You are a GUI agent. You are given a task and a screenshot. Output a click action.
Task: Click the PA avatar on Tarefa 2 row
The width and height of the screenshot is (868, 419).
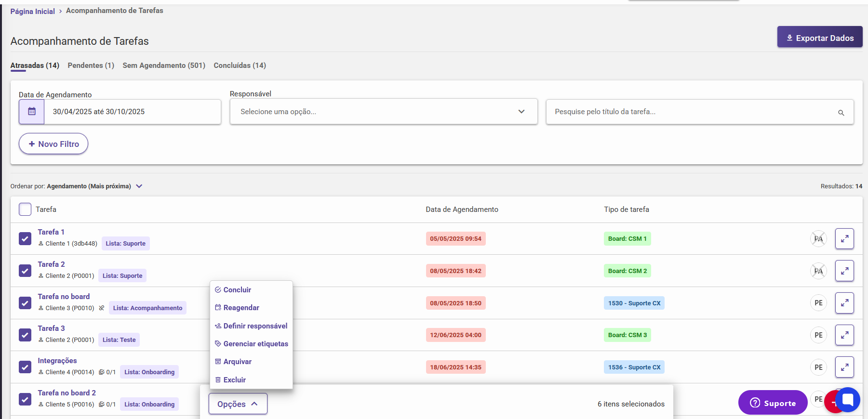(x=818, y=271)
